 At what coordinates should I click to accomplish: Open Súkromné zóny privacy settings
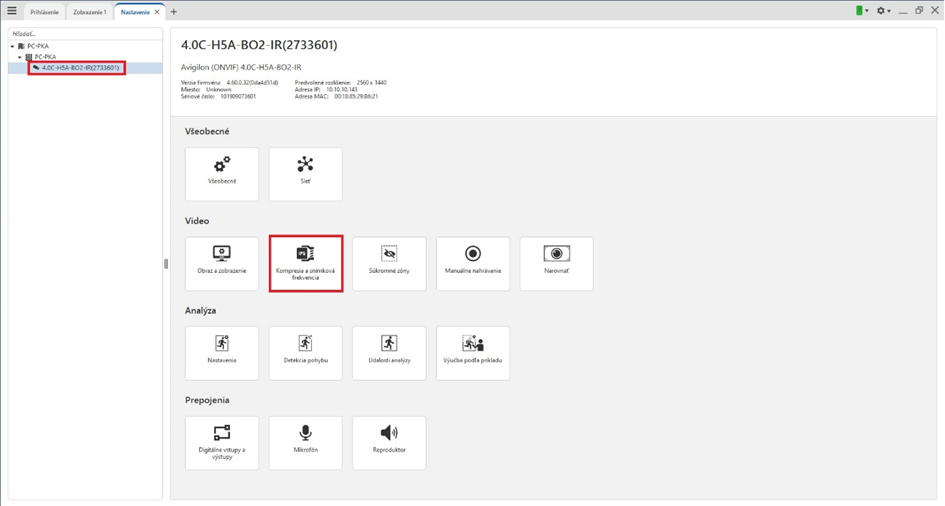click(389, 264)
